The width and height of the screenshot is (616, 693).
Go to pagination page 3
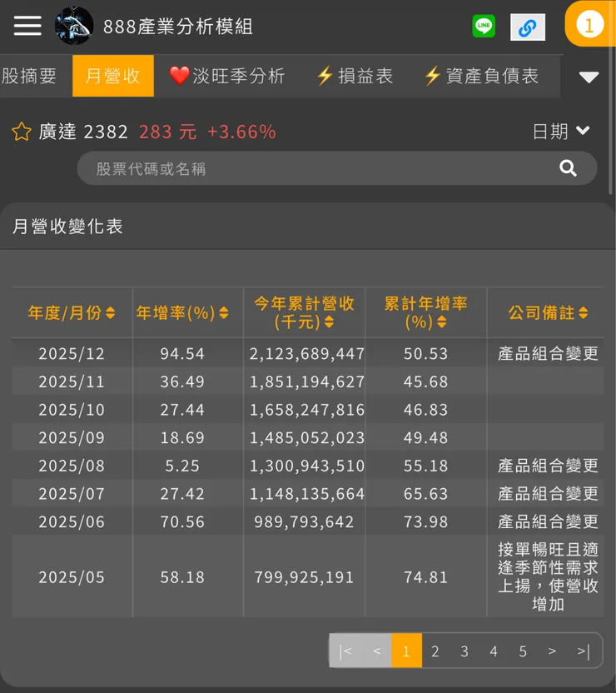pos(464,651)
